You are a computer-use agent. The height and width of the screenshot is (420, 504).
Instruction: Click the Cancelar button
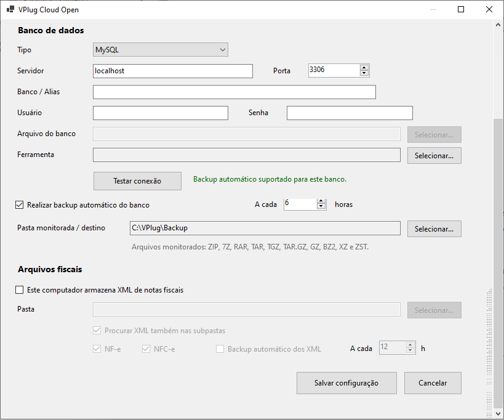[x=433, y=383]
